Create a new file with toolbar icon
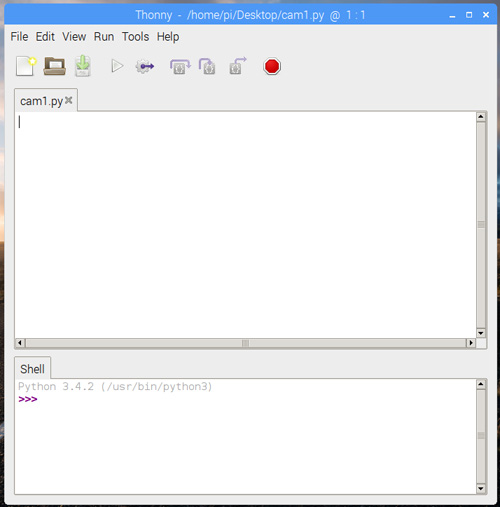The image size is (500, 507). [26, 66]
